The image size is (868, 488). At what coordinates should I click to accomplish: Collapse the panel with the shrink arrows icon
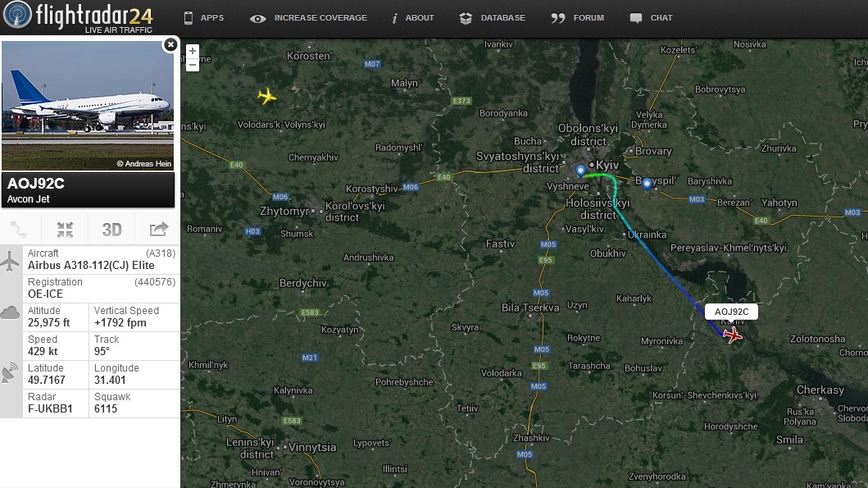[65, 230]
